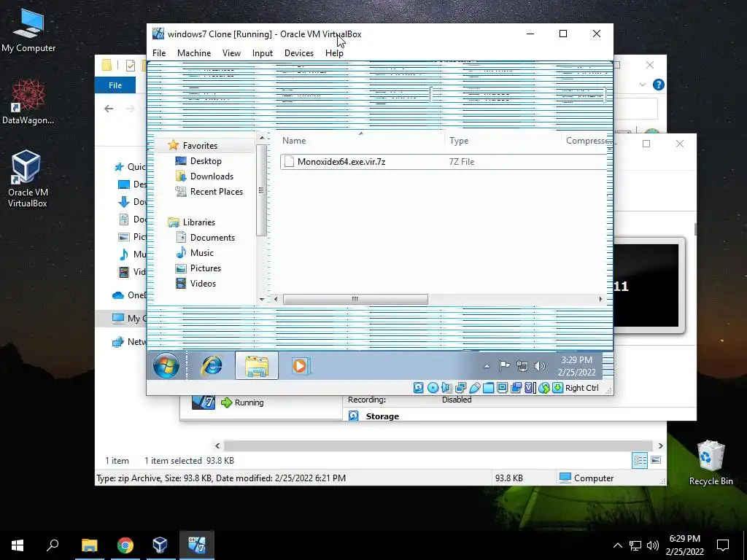This screenshot has height=560, width=747.
Task: Show hidden icons in host tray
Action: pos(617,545)
